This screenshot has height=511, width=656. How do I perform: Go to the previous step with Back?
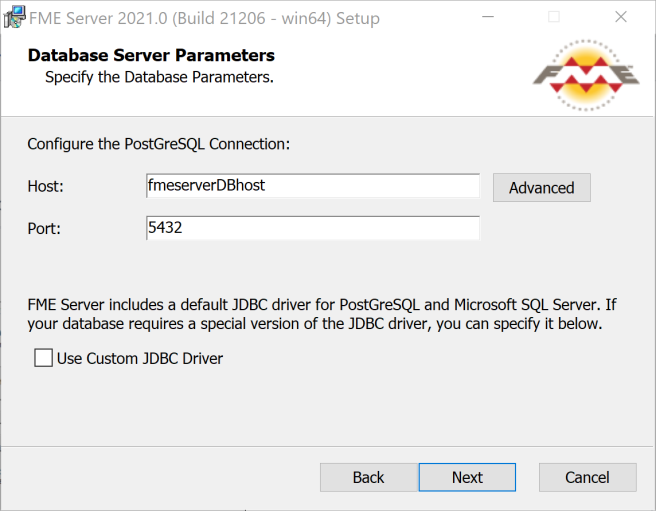(x=368, y=477)
